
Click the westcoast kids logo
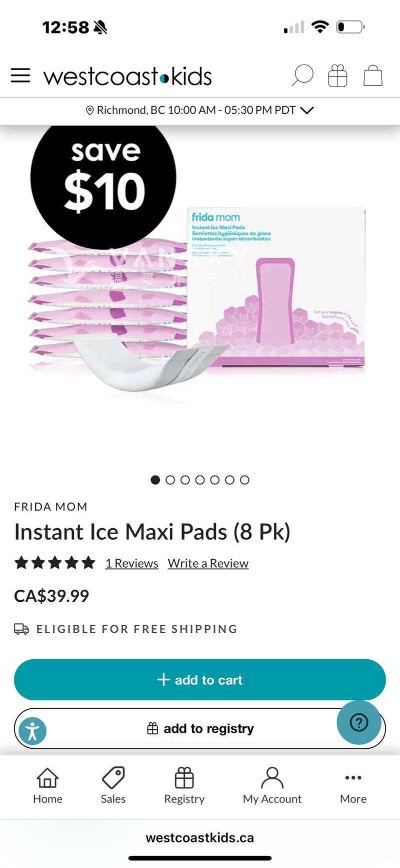tap(127, 77)
